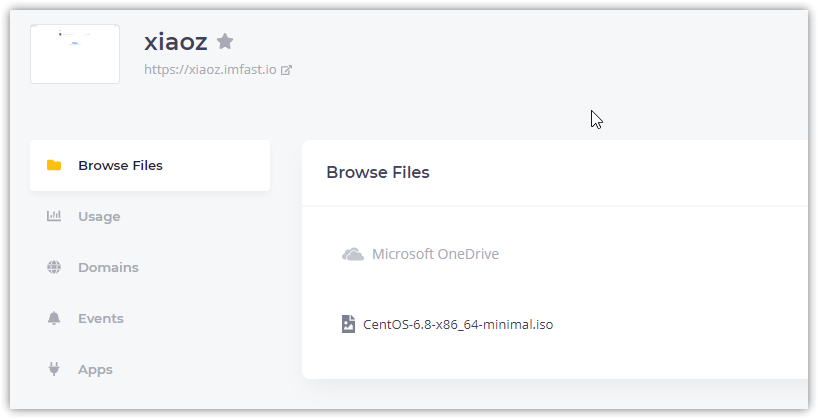
Task: Click the CentOS ISO file icon
Action: click(348, 324)
